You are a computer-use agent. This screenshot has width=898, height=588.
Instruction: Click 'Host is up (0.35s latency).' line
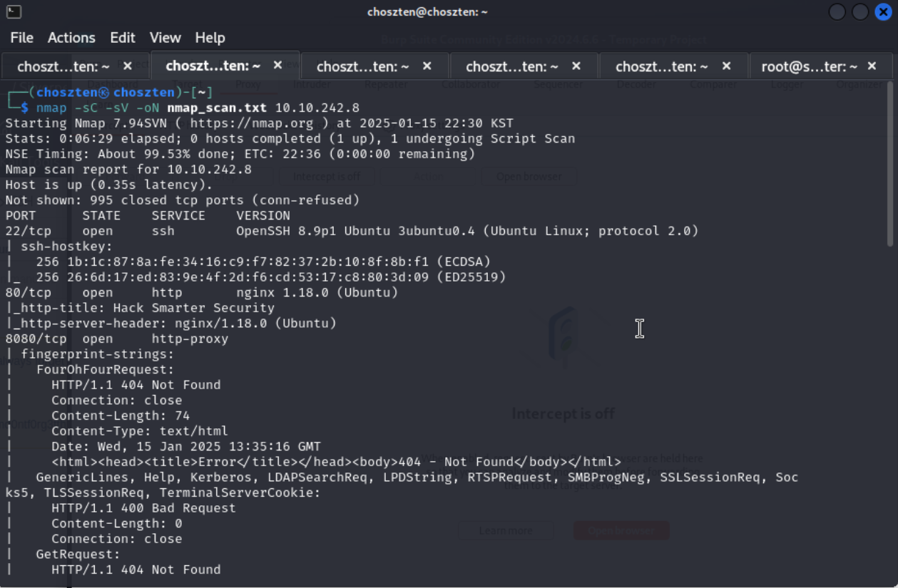point(109,185)
